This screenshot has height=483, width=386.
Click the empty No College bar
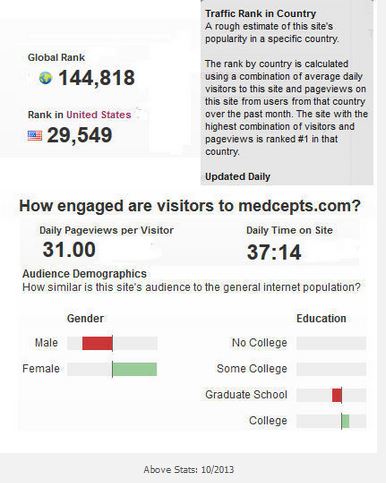(331, 343)
